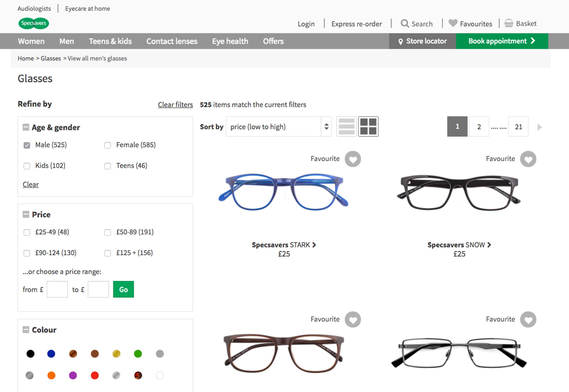Open Eyecare at home link

(87, 9)
